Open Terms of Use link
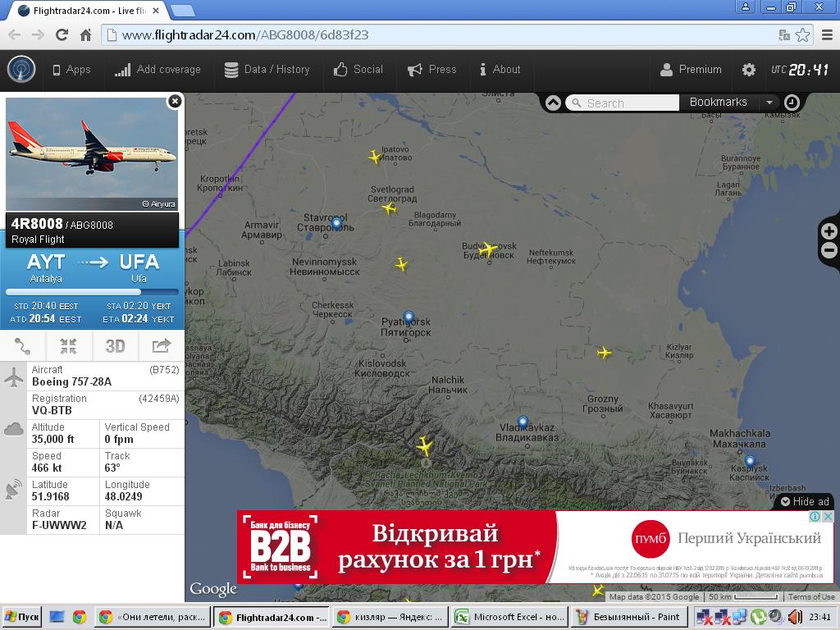 pos(811,597)
